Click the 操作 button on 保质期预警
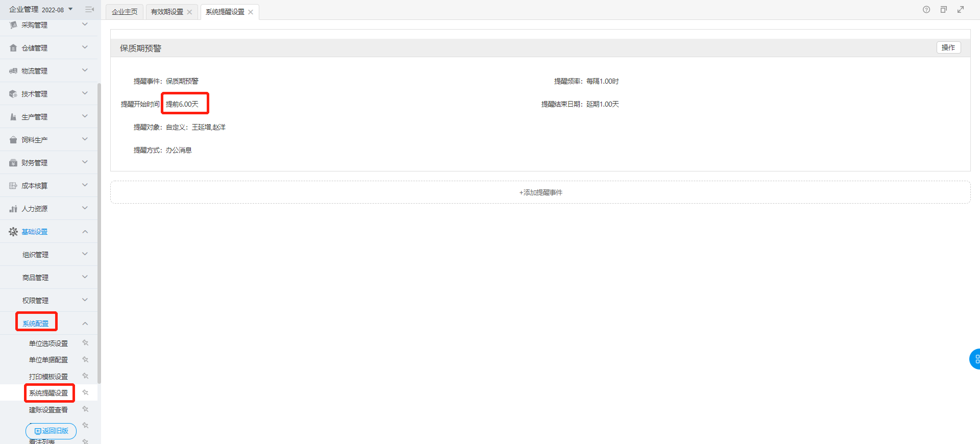 pyautogui.click(x=948, y=47)
